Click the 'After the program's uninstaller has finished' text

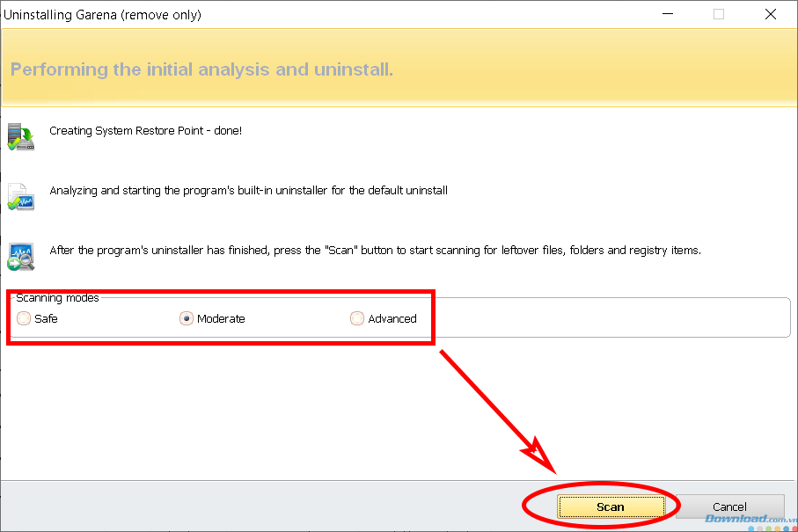[375, 251]
